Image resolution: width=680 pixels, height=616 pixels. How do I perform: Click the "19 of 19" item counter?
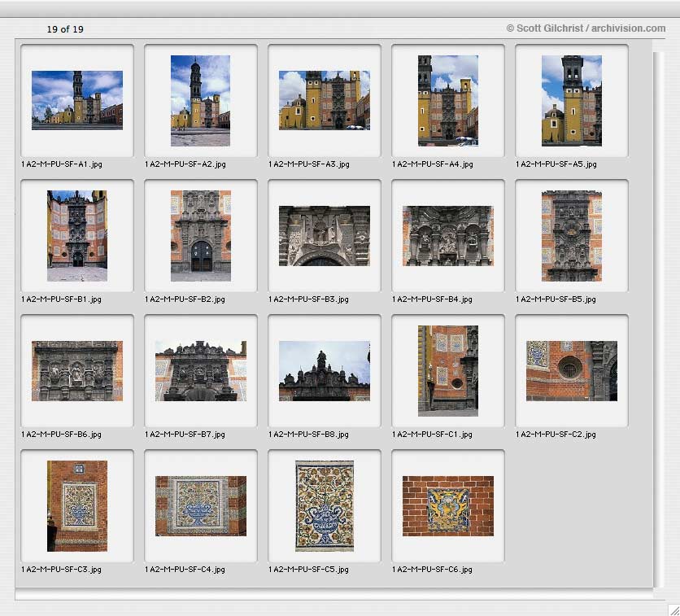[65, 29]
